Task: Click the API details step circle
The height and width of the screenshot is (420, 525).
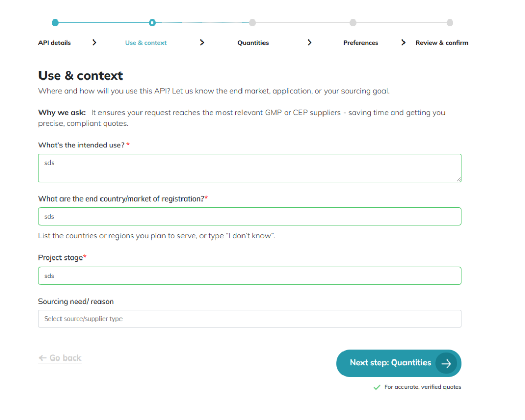Action: [x=55, y=23]
